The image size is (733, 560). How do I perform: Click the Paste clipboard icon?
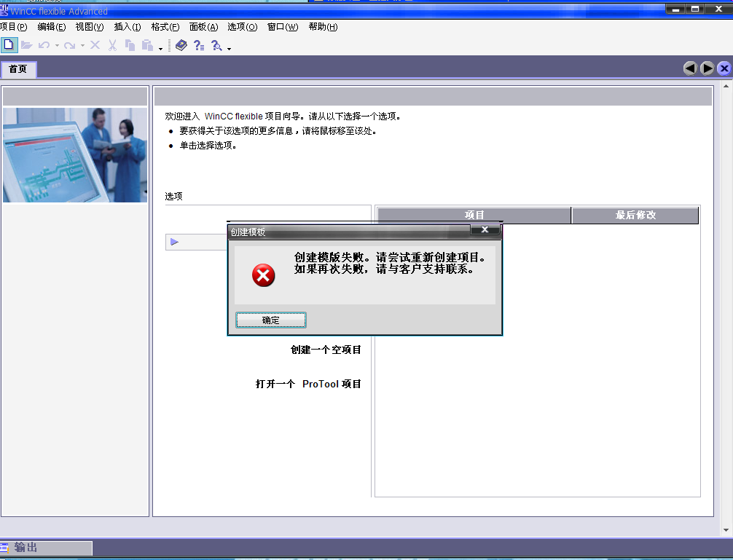pos(147,45)
